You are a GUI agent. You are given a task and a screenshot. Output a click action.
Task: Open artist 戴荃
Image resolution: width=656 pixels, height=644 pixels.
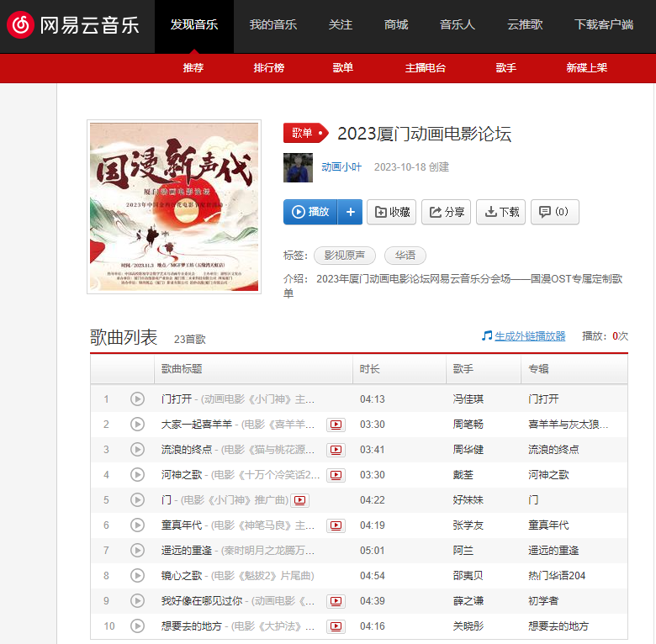463,475
